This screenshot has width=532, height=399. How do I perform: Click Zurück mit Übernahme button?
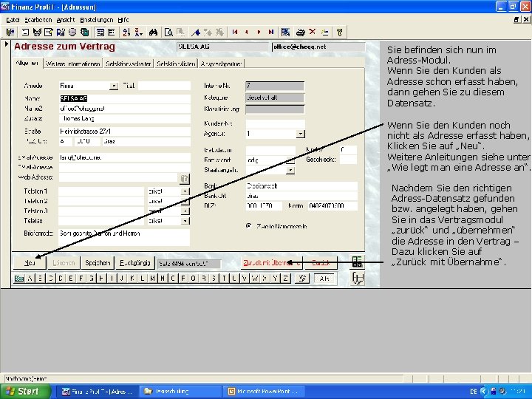(271, 263)
